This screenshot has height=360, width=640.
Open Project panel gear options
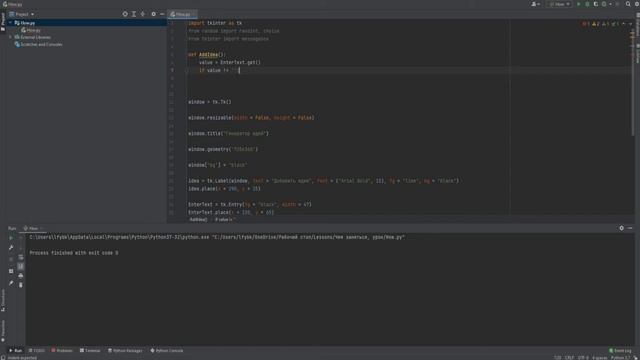pos(153,14)
